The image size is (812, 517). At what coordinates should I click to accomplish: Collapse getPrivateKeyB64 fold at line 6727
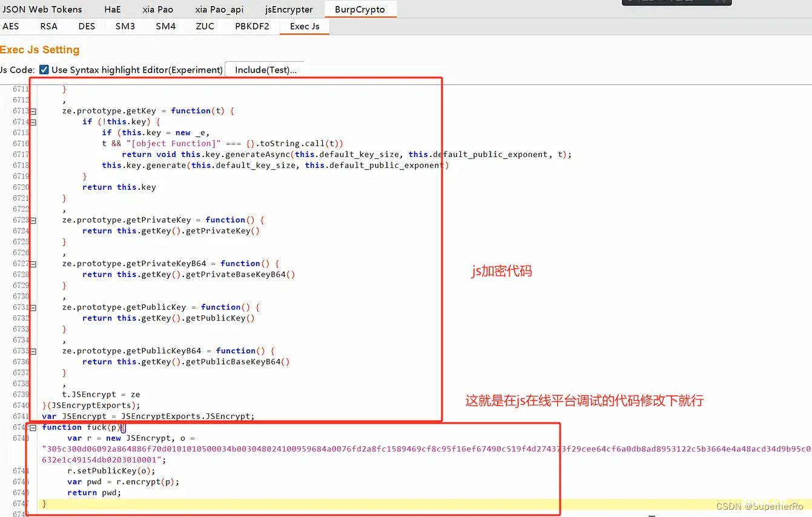click(33, 264)
